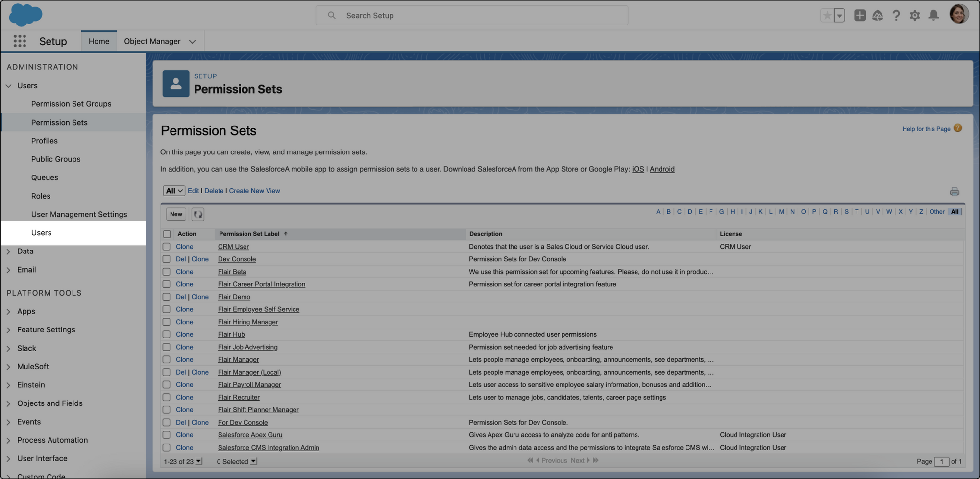Expand the Objects and Fields section

click(x=9, y=403)
